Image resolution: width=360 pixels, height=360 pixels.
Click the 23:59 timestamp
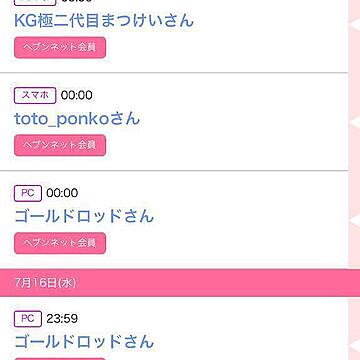tap(62, 319)
